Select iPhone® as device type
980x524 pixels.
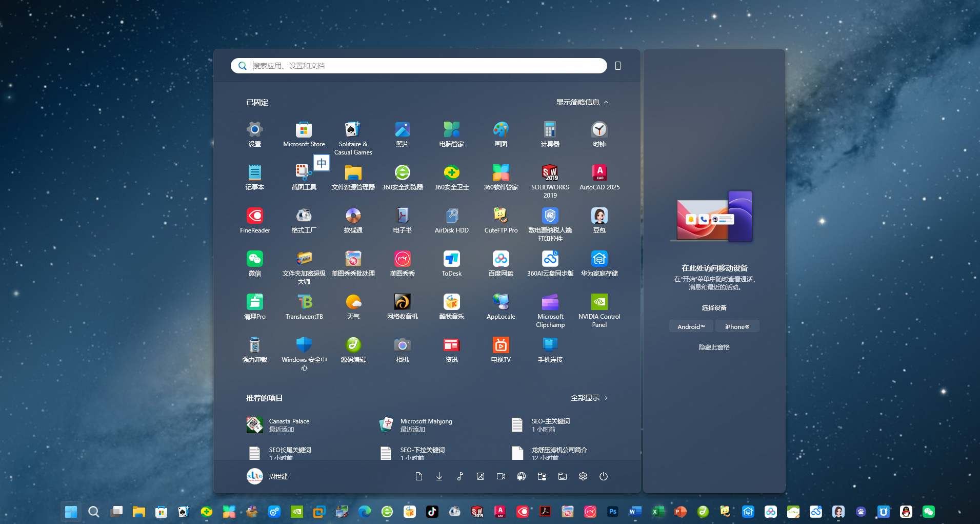click(737, 326)
